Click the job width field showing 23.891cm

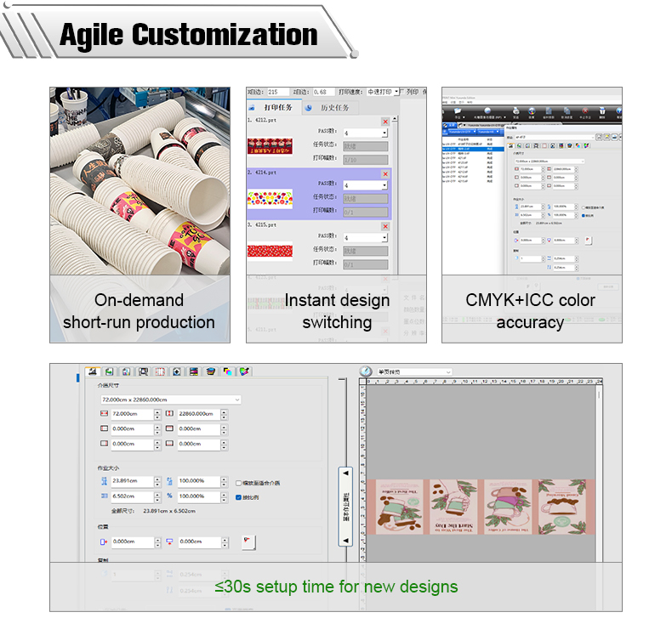tap(130, 482)
